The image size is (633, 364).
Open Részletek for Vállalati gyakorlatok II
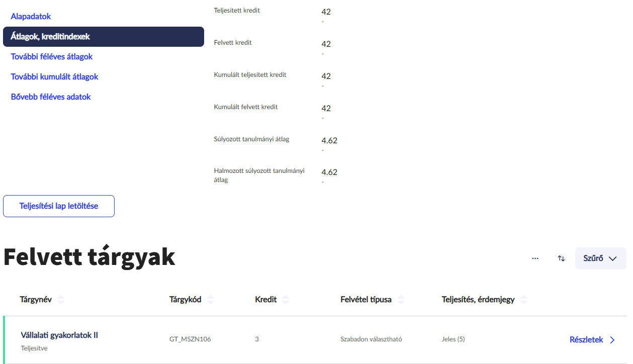click(x=586, y=340)
